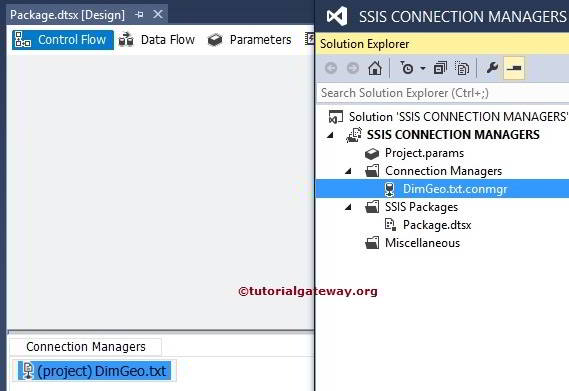Select the SSIS CONNECTION MANAGERS project
This screenshot has height=391, width=569.
click(453, 135)
